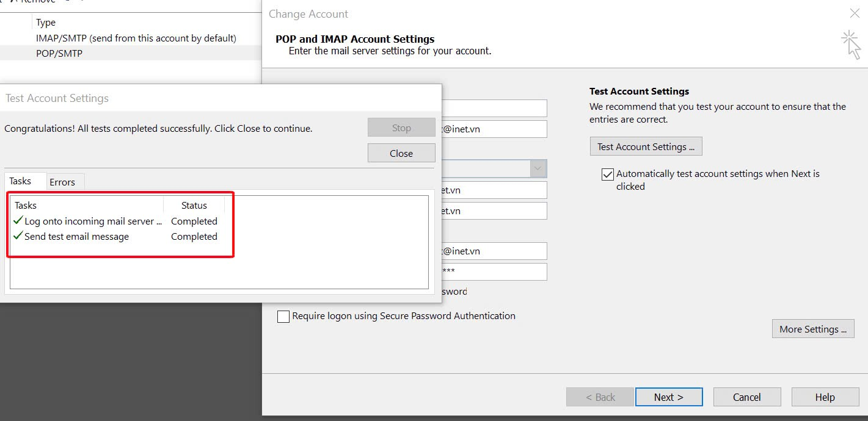This screenshot has height=421, width=868.
Task: Switch to the Errors tab
Action: point(62,182)
